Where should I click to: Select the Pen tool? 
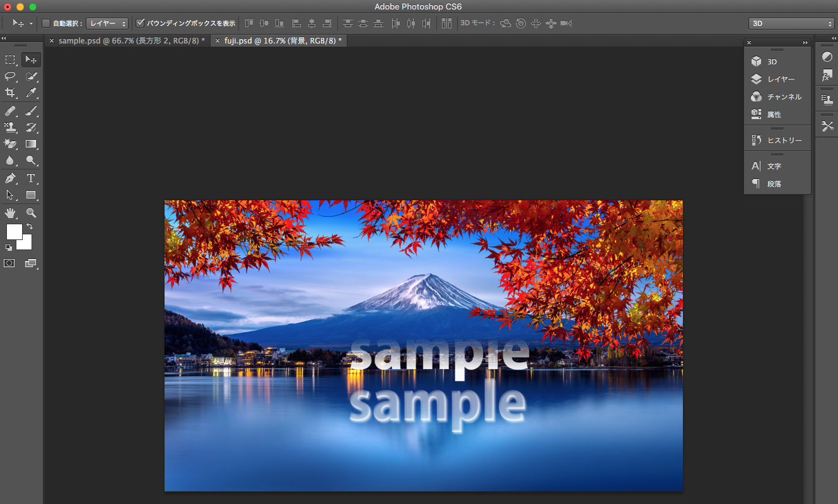[10, 179]
